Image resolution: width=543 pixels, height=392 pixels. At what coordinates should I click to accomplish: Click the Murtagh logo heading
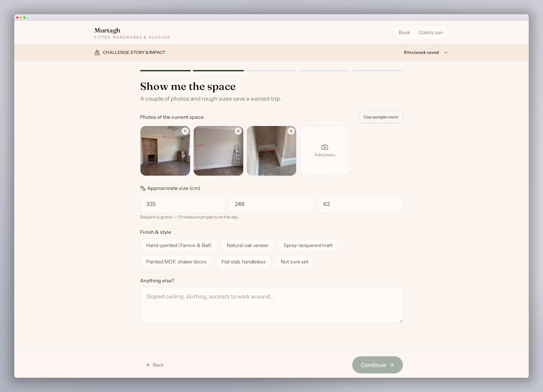tap(107, 31)
